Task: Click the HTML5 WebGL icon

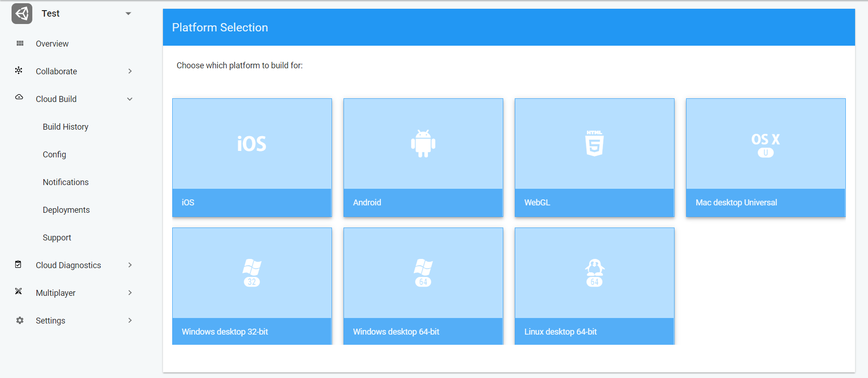Action: [x=594, y=143]
